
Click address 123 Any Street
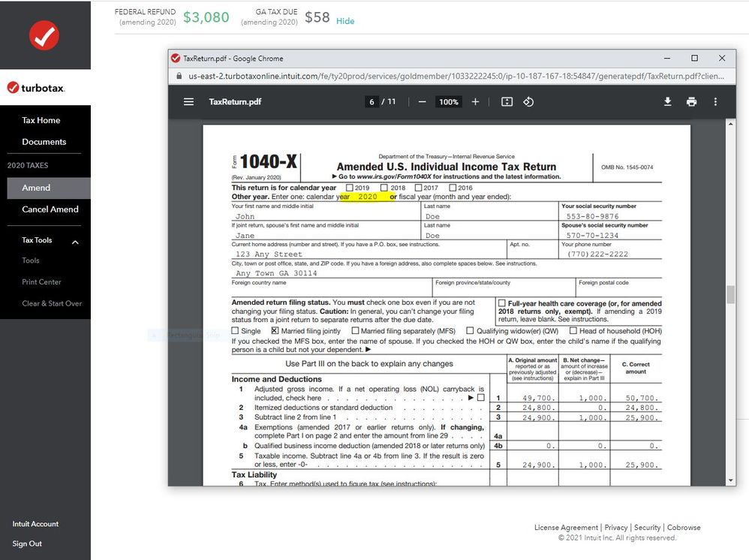pos(269,254)
